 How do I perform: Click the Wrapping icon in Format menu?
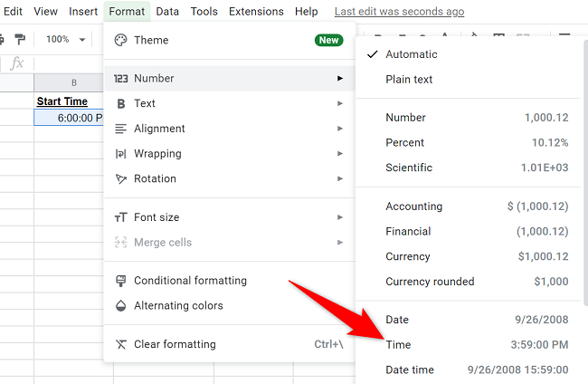pyautogui.click(x=120, y=154)
